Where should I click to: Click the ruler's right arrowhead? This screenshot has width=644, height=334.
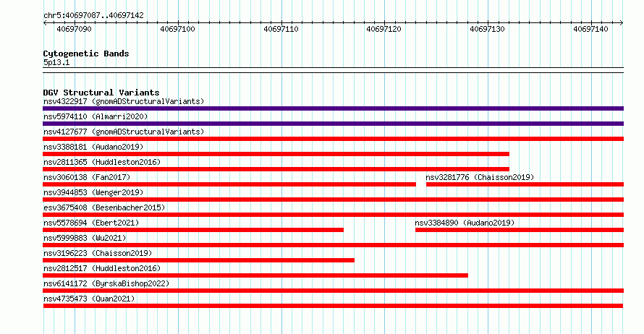point(622,23)
